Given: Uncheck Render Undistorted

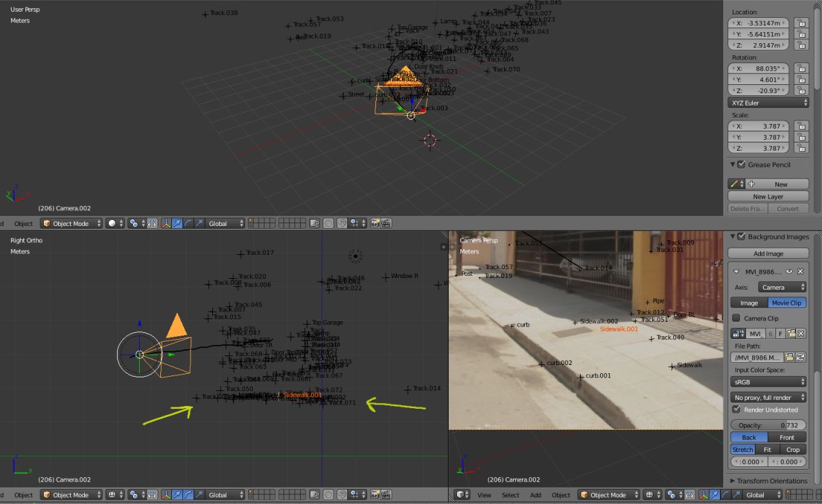Looking at the screenshot, I should coord(736,409).
